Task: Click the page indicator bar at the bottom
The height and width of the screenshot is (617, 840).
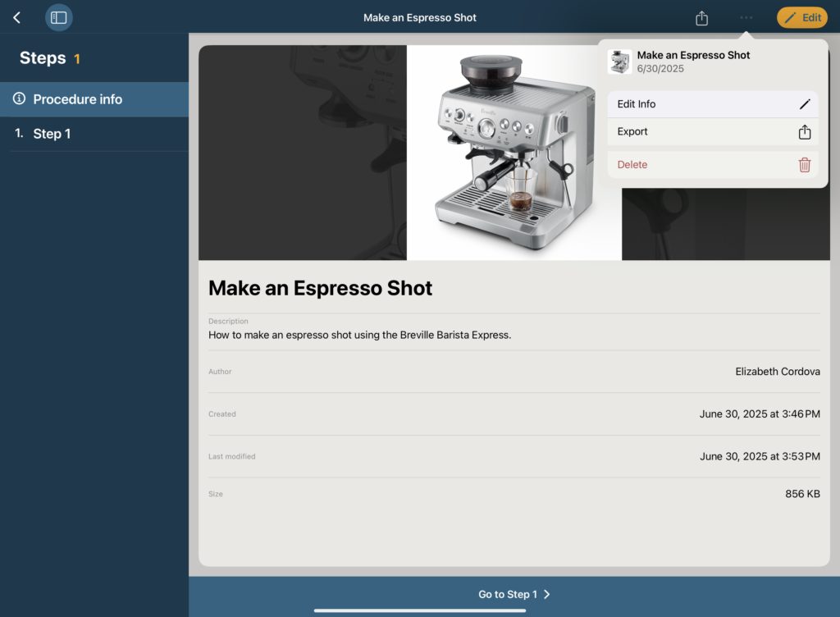Action: click(420, 610)
